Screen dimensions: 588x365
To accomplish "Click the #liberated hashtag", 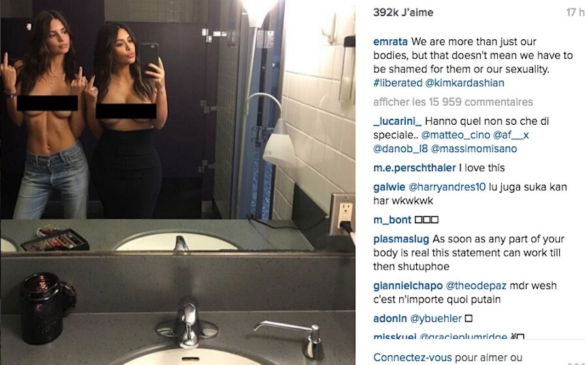I will tap(398, 83).
